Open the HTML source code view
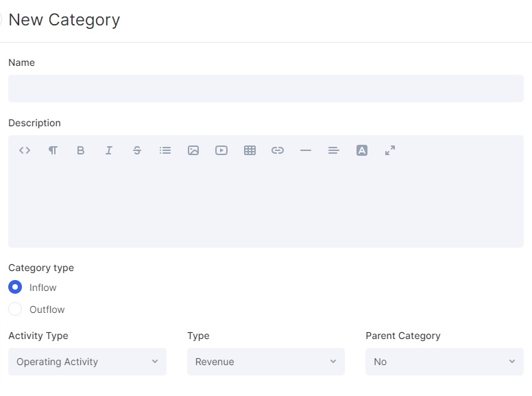Image resolution: width=532 pixels, height=396 pixels. click(25, 150)
